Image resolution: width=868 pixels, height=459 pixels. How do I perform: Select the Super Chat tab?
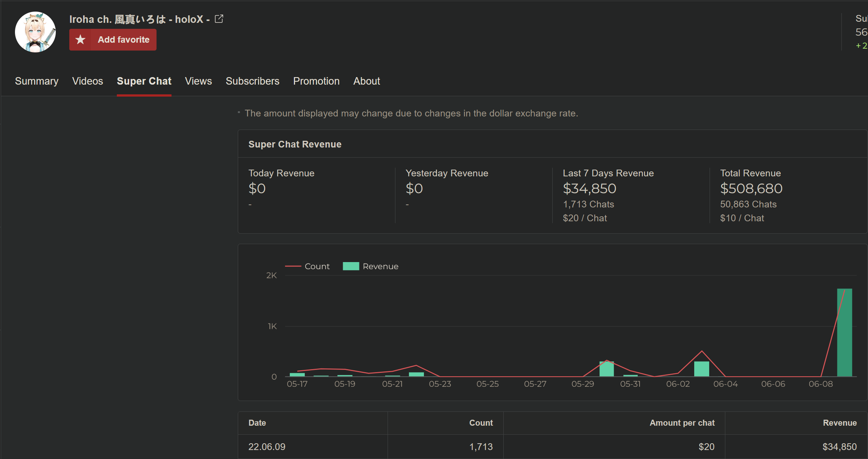click(144, 81)
